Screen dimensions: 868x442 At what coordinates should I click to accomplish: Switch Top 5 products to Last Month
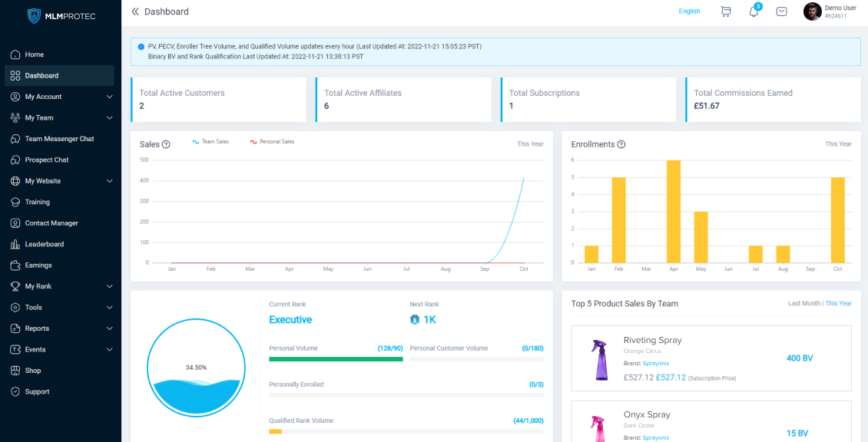click(804, 304)
